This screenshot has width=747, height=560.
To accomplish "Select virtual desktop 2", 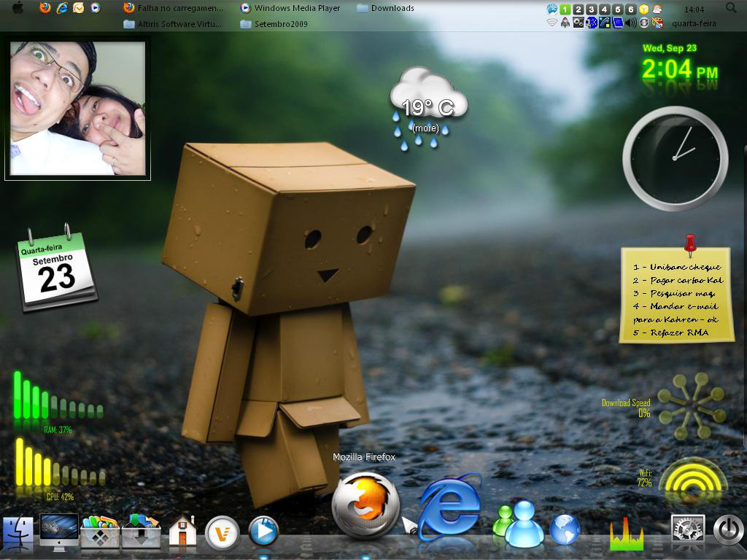I will pyautogui.click(x=578, y=9).
